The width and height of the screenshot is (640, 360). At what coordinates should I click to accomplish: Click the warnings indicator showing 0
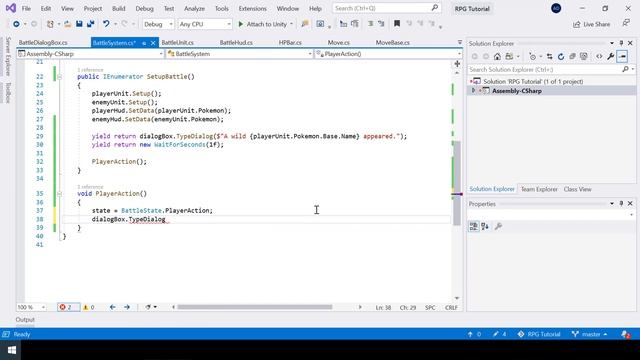coord(89,307)
